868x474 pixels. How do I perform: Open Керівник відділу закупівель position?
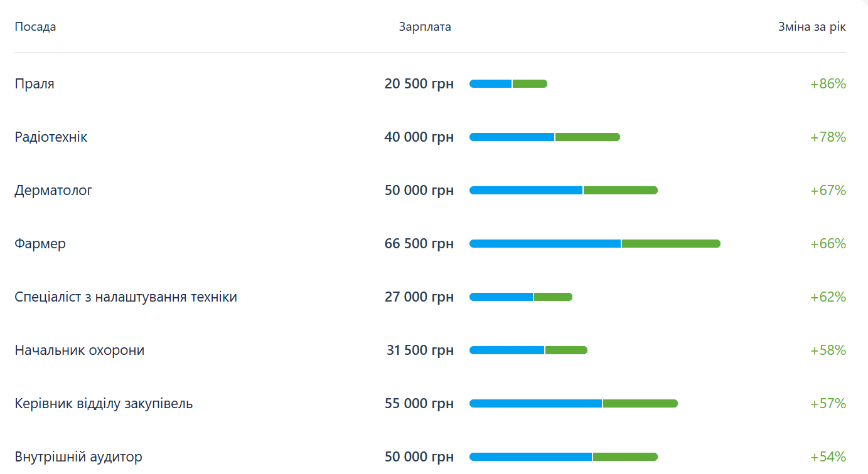point(104,404)
